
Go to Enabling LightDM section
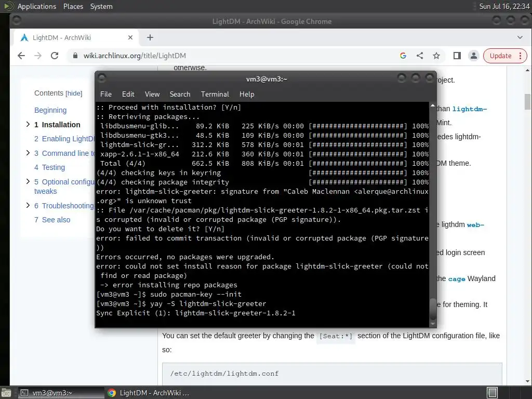pyautogui.click(x=64, y=139)
